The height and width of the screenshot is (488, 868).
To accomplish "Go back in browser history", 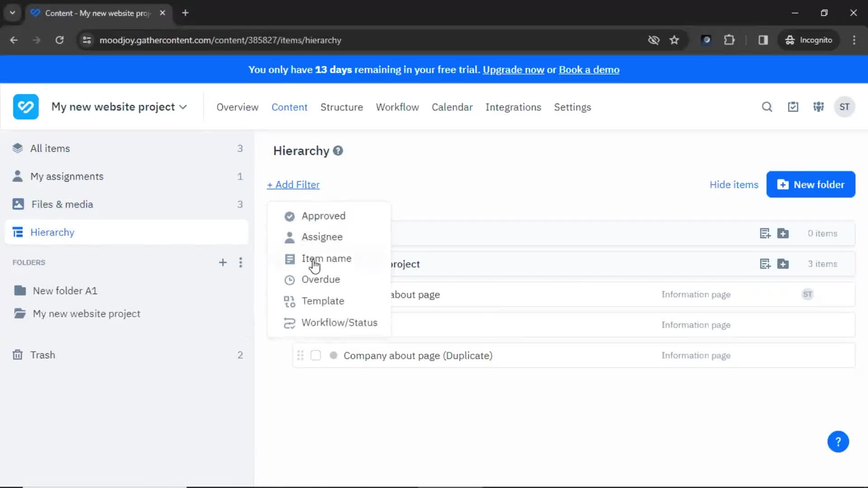I will (x=14, y=40).
